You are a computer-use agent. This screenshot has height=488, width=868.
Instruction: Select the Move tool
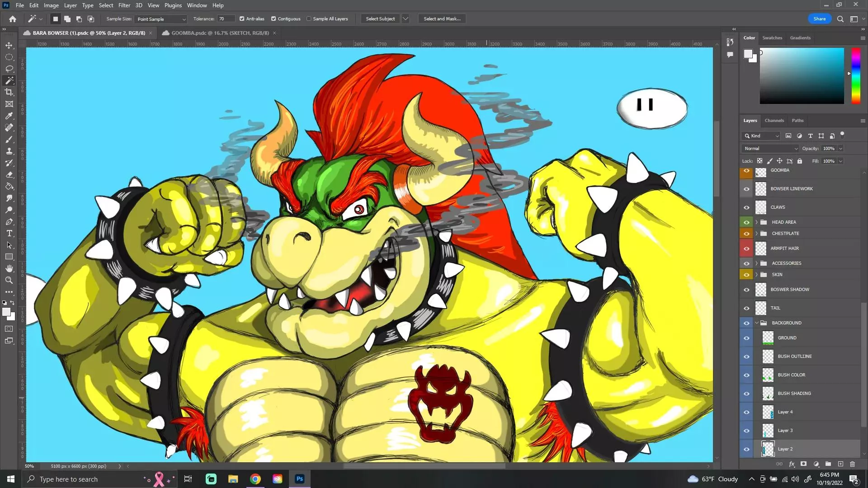click(x=9, y=45)
